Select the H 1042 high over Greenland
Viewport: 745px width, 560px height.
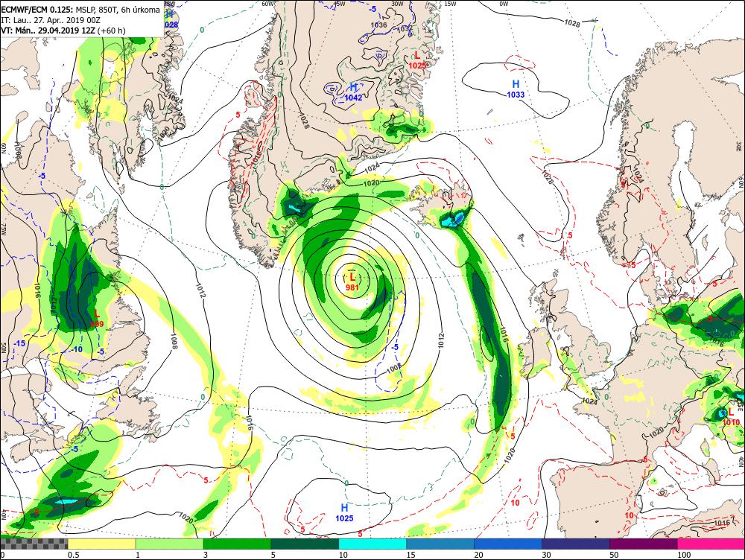353,92
